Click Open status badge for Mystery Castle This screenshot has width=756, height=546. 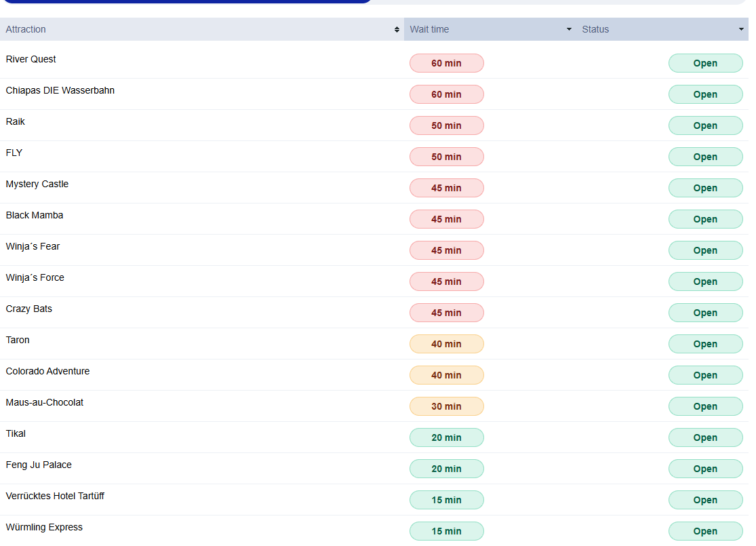(x=705, y=188)
